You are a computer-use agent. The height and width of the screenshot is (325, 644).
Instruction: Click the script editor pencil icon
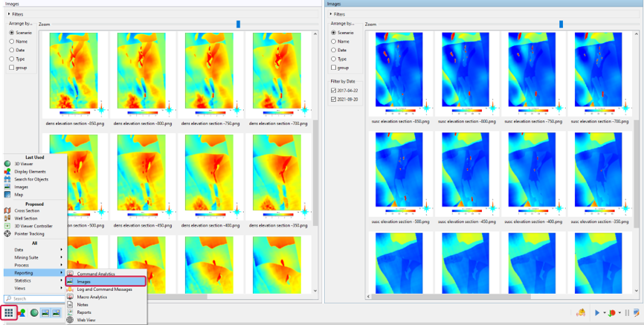click(637, 313)
